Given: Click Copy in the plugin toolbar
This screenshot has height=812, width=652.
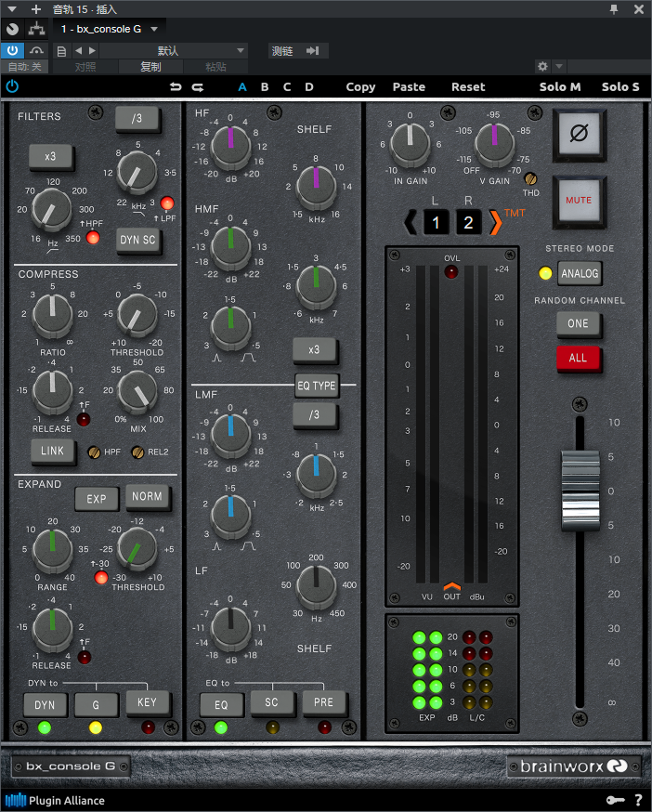Looking at the screenshot, I should tap(361, 87).
